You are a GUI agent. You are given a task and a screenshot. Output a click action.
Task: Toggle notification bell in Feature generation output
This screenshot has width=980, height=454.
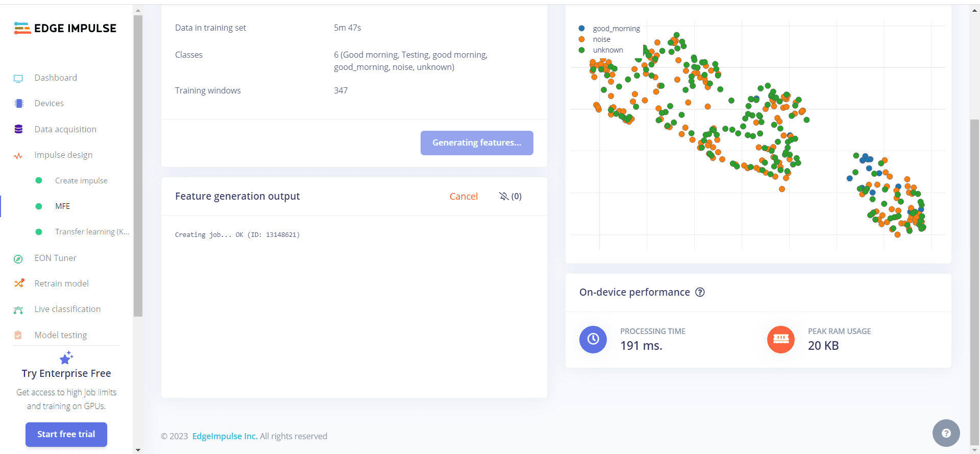504,196
